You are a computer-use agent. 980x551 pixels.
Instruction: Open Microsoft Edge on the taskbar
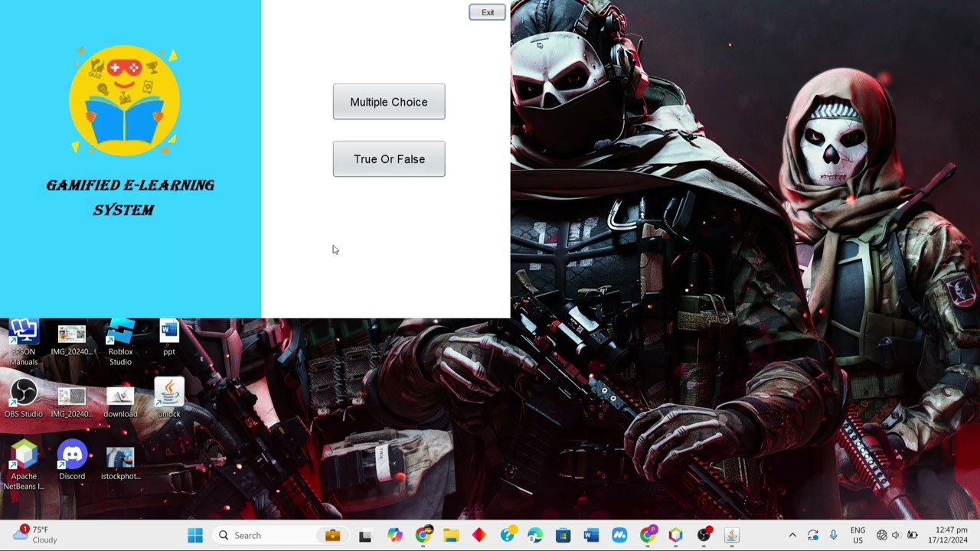pyautogui.click(x=535, y=536)
